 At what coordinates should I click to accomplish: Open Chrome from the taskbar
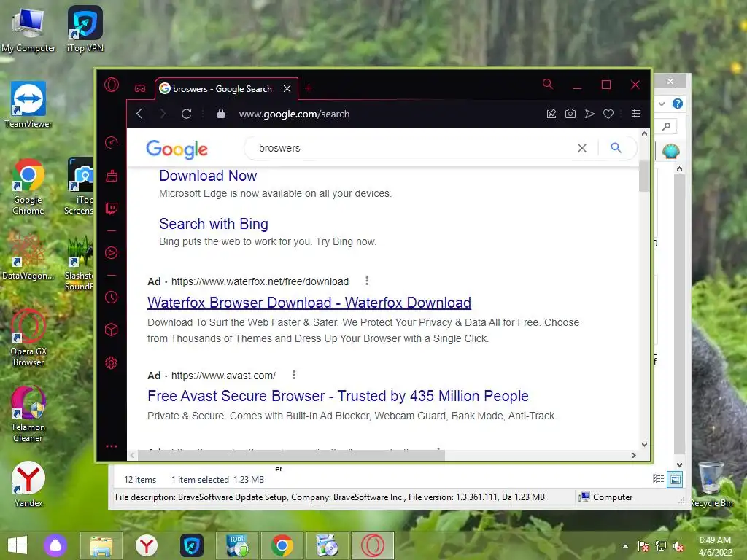(x=282, y=545)
